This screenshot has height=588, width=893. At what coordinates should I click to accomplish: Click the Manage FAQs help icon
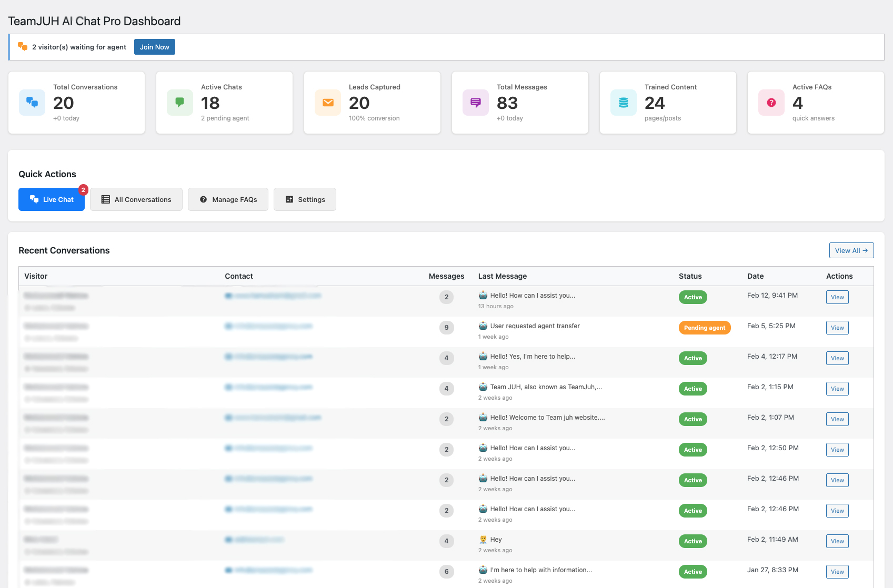coord(203,199)
